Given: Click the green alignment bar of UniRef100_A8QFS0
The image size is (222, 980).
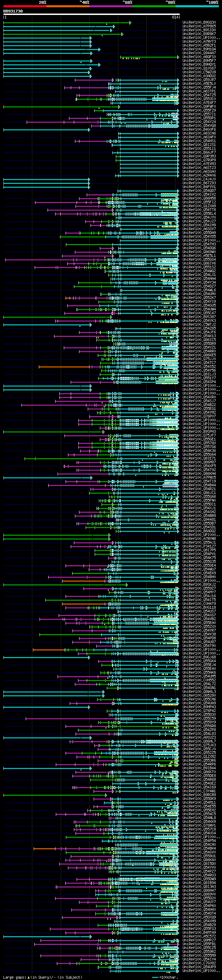Looking at the screenshot, I should coord(150,57).
